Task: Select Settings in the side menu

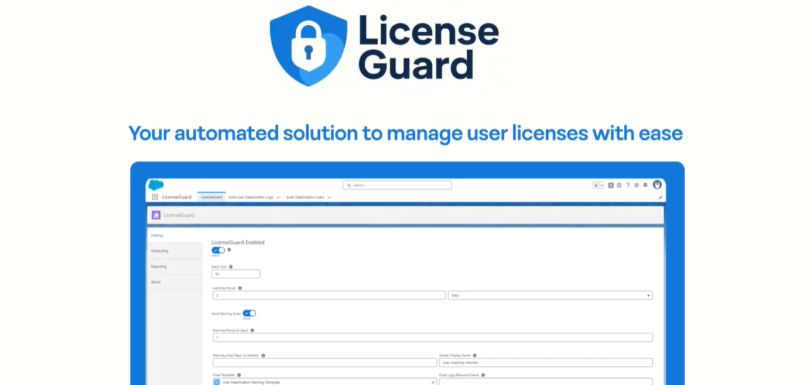Action: click(x=174, y=235)
